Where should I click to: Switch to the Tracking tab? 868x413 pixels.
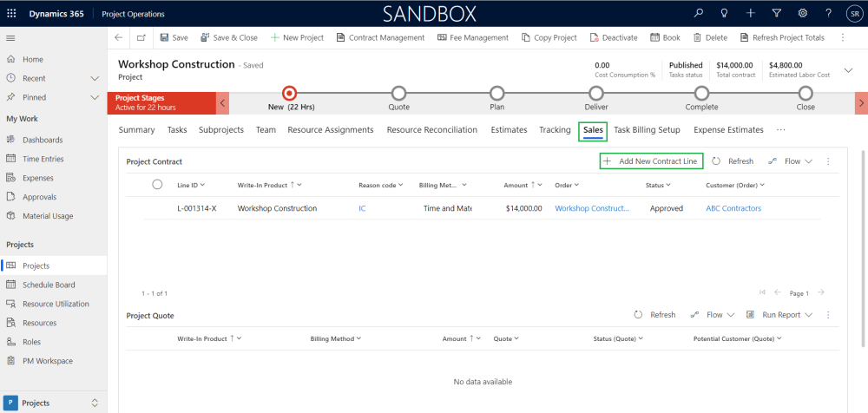coord(555,129)
